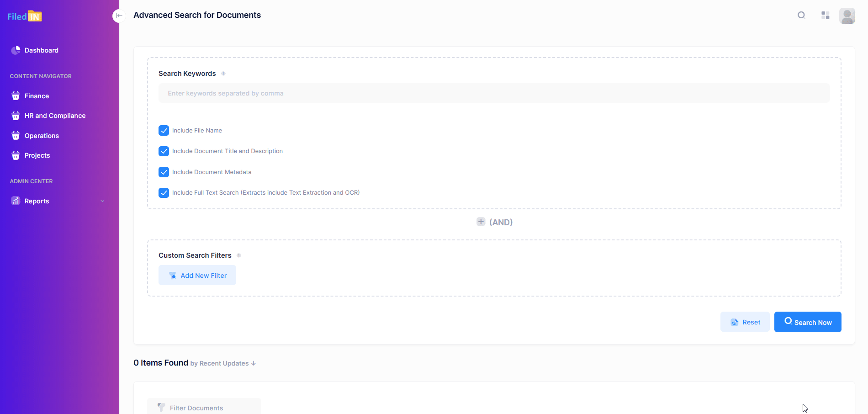Click the HR and Compliance basket icon
The image size is (868, 414).
[x=16, y=116]
